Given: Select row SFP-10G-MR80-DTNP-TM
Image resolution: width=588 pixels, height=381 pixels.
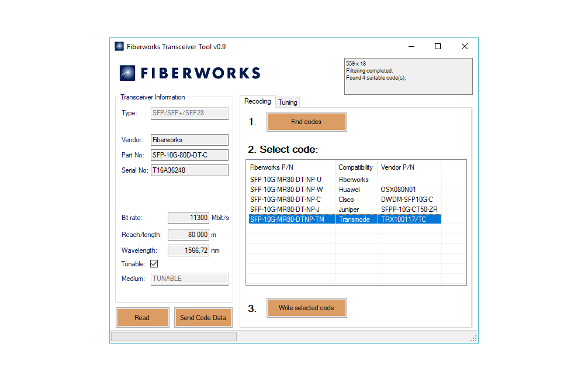Looking at the screenshot, I should [345, 219].
